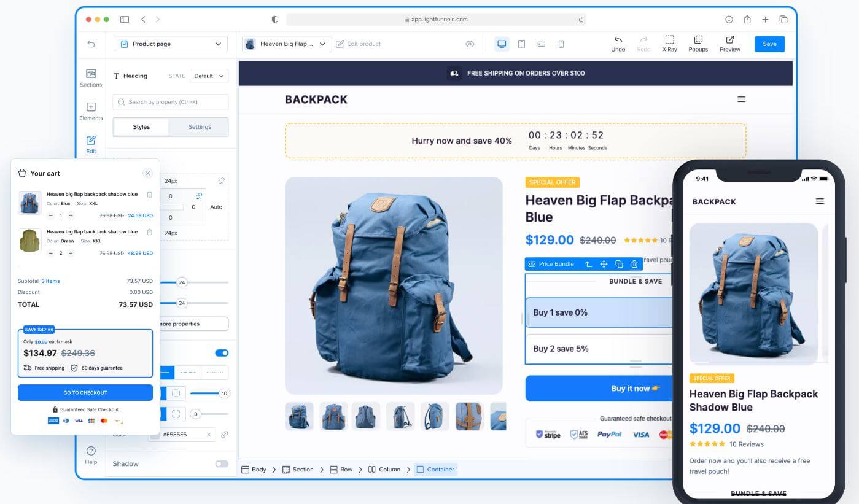
Task: Open Preview in a new window
Action: click(x=730, y=44)
